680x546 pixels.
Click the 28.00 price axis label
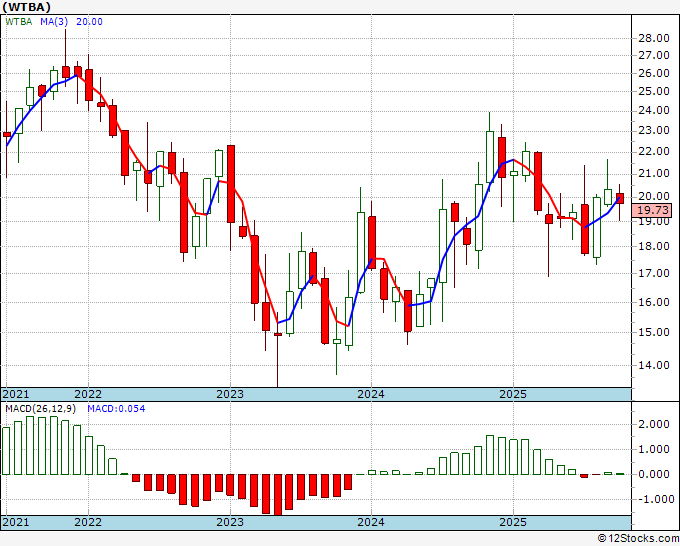coord(654,38)
